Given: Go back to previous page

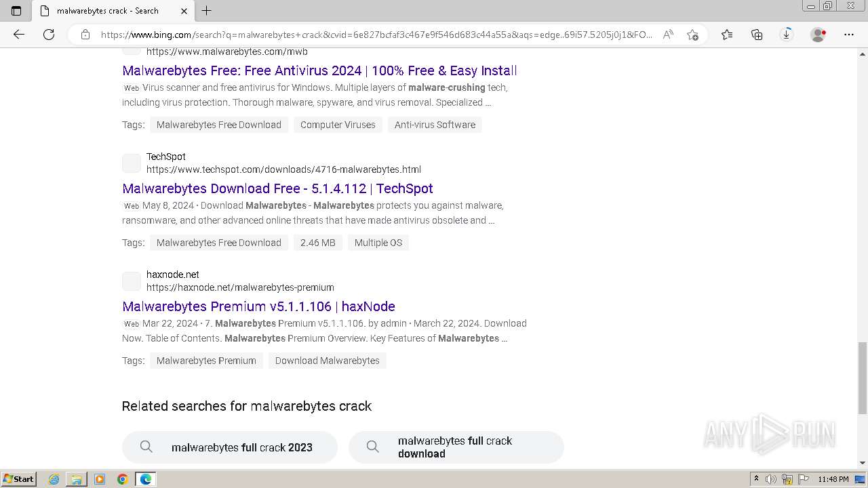Looking at the screenshot, I should tap(19, 35).
